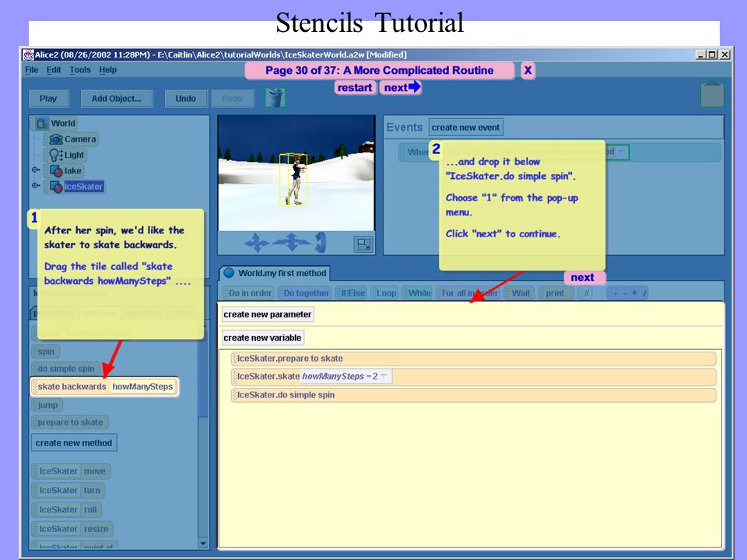Select the prepare to skate method tile
The image size is (747, 560).
click(x=69, y=422)
